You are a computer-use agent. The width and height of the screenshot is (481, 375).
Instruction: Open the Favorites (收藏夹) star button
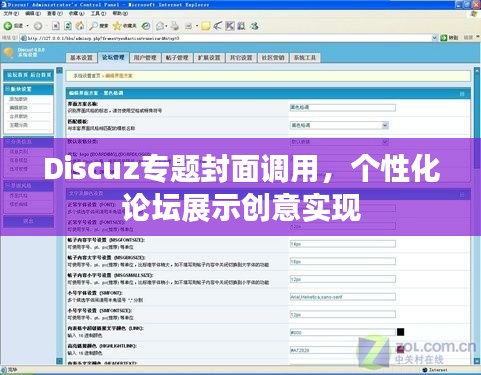125,26
